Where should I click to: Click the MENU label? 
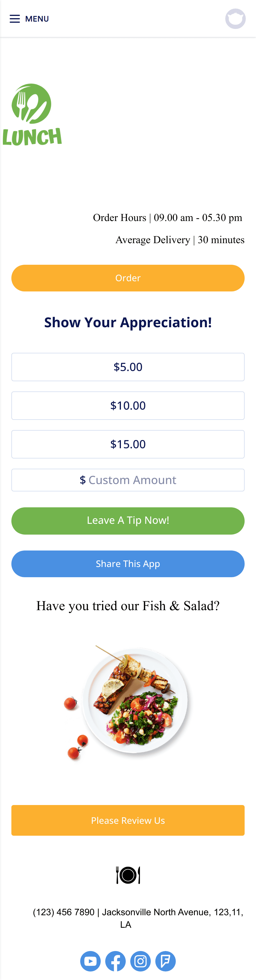pos(37,19)
